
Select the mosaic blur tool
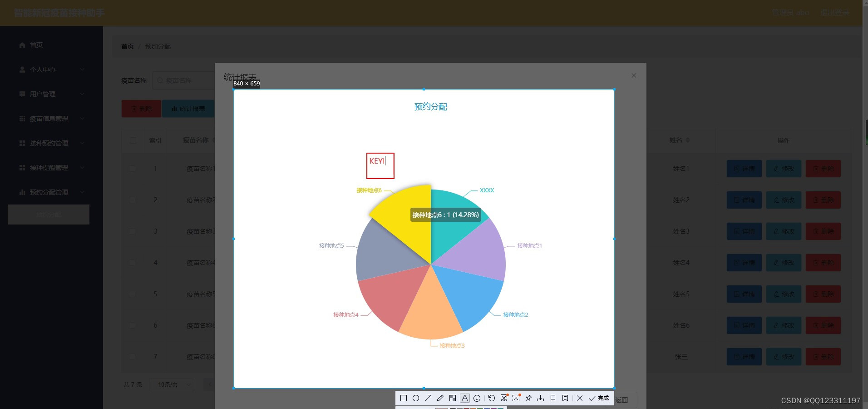point(452,398)
